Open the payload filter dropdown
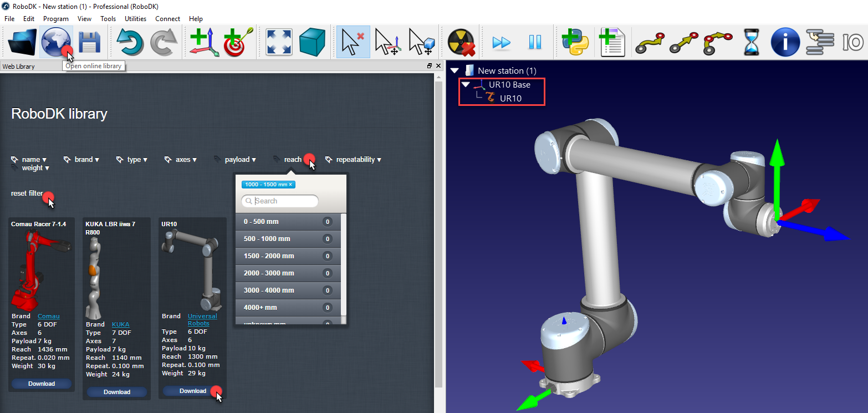 pyautogui.click(x=238, y=159)
